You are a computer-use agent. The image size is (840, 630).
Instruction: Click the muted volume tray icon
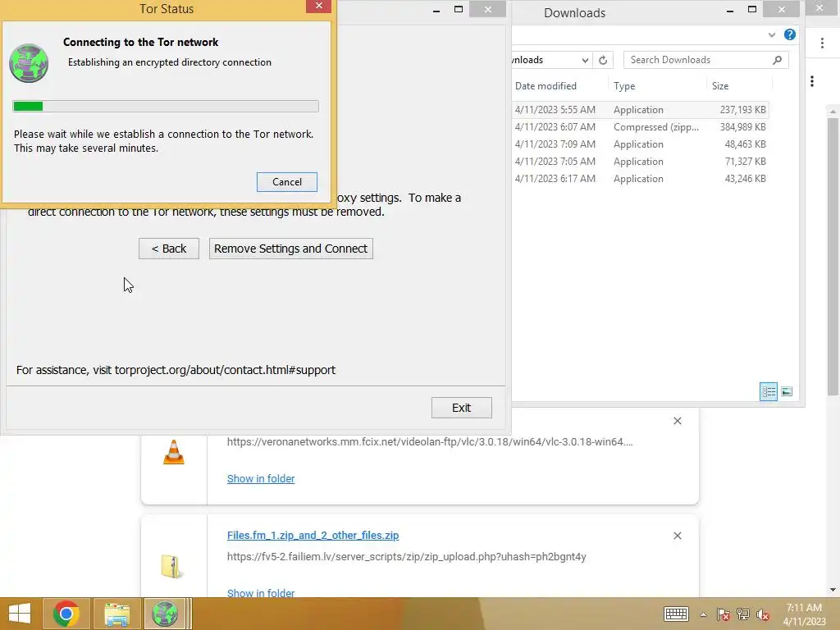[763, 614]
